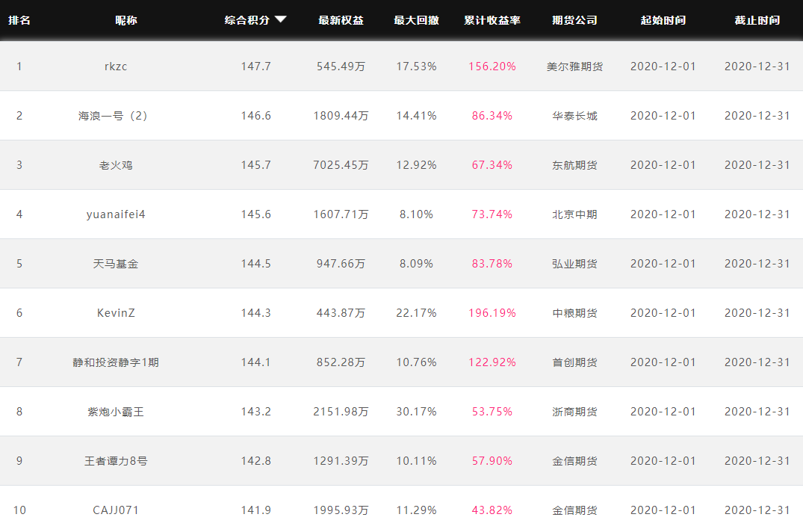Select return rate 122.92%
This screenshot has width=803, height=532.
pyautogui.click(x=492, y=362)
